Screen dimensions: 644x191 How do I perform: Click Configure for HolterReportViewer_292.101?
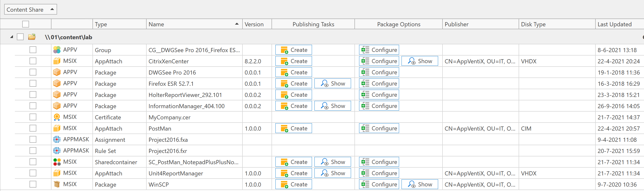(x=379, y=95)
